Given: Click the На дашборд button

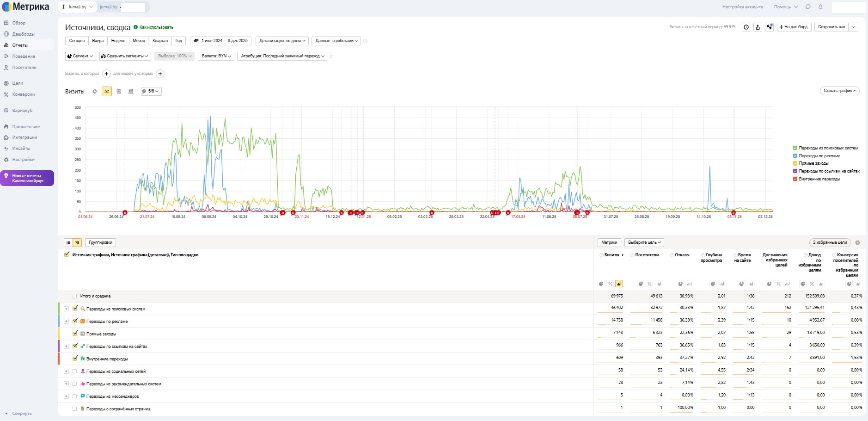Looking at the screenshot, I should point(794,27).
